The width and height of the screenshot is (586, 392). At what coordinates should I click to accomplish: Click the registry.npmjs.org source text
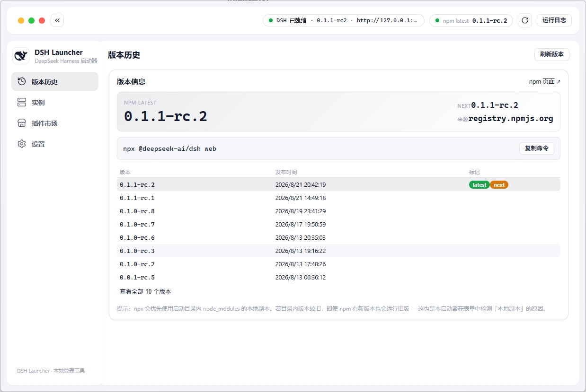511,118
